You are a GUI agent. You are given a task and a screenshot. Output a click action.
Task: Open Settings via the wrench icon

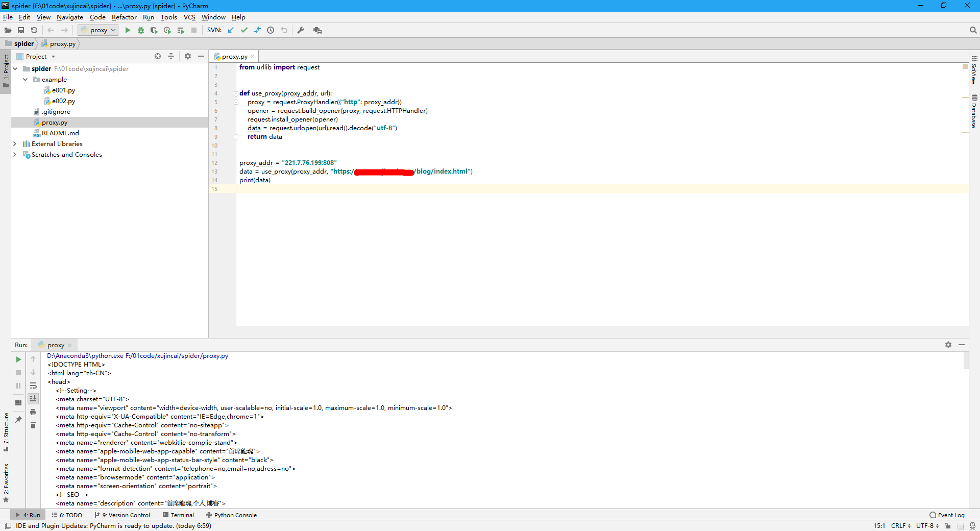click(301, 30)
